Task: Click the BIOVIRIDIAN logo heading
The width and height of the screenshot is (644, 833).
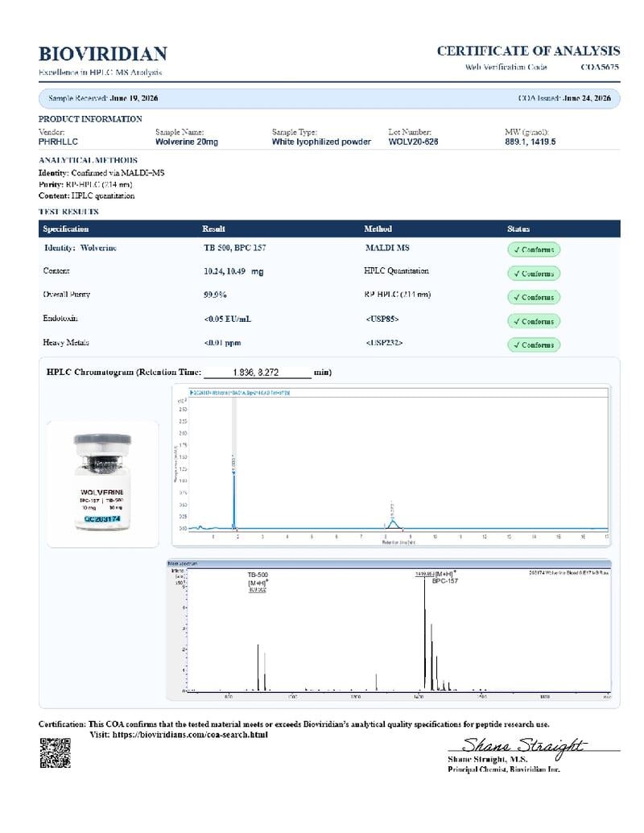Action: click(x=103, y=54)
